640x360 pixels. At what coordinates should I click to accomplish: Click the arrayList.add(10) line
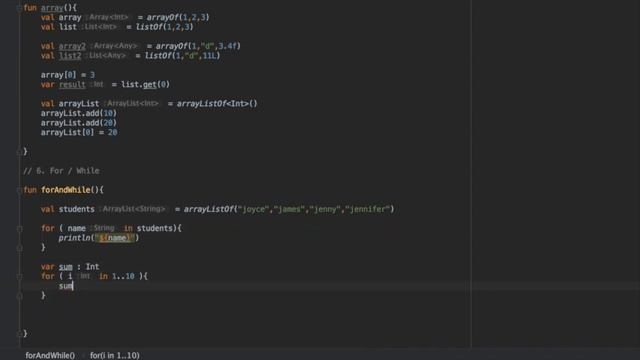(79, 113)
